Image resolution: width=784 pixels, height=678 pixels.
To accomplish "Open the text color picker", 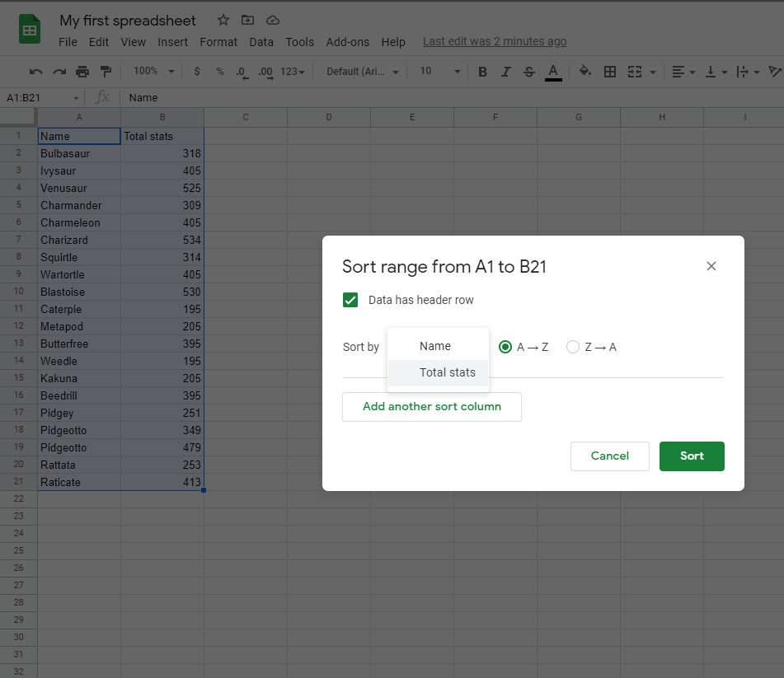I will pyautogui.click(x=553, y=72).
